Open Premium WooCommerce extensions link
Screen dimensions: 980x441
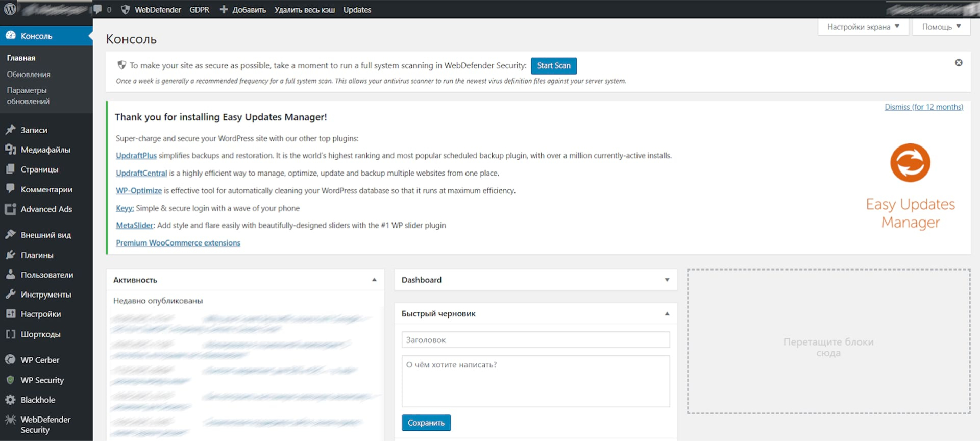point(178,242)
